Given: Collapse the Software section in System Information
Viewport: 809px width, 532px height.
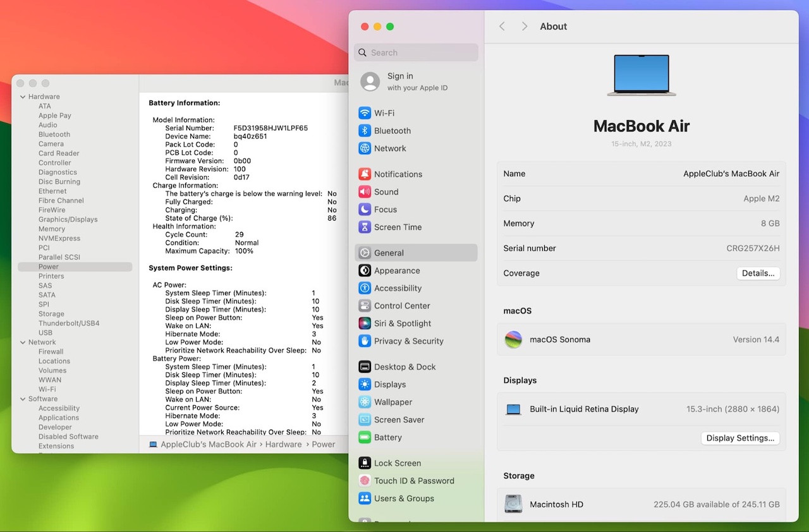Looking at the screenshot, I should point(23,399).
